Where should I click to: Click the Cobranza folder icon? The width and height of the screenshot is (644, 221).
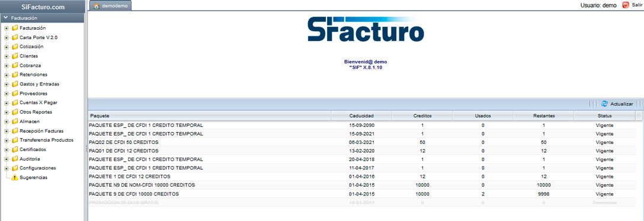click(x=15, y=65)
